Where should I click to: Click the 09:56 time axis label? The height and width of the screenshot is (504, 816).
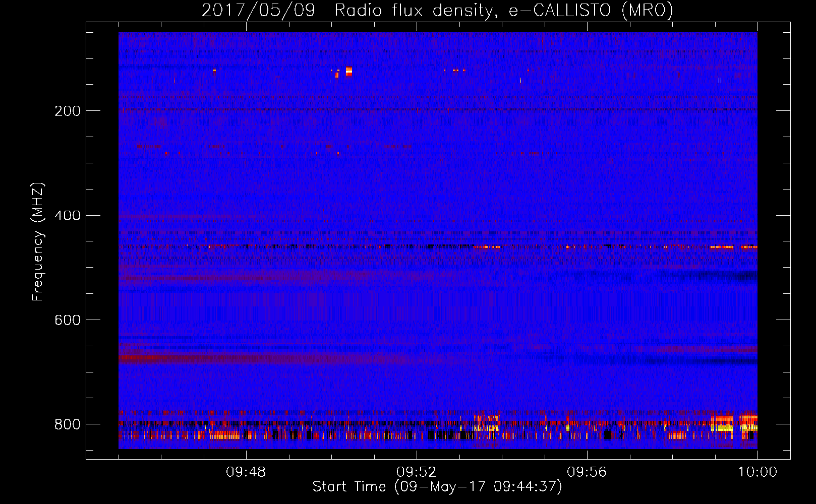587,472
